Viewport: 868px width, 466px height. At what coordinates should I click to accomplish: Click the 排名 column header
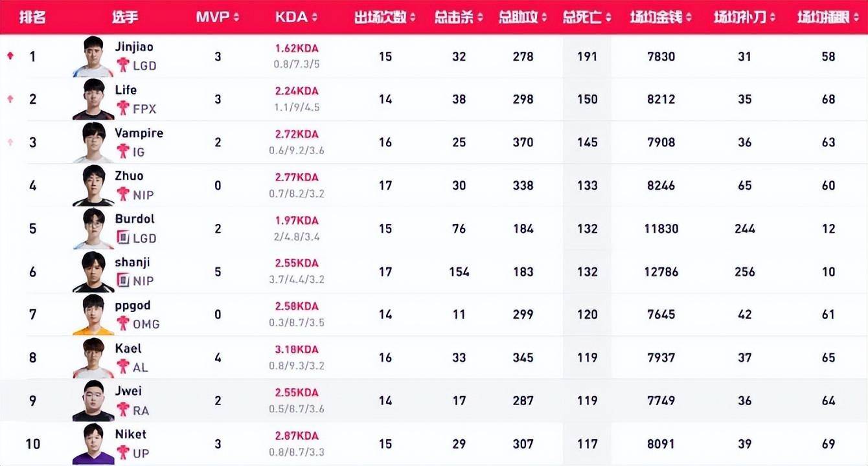coord(32,17)
